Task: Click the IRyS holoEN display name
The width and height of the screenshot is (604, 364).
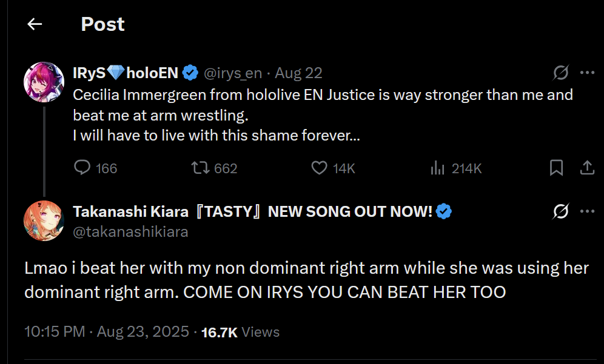Action: coord(126,73)
